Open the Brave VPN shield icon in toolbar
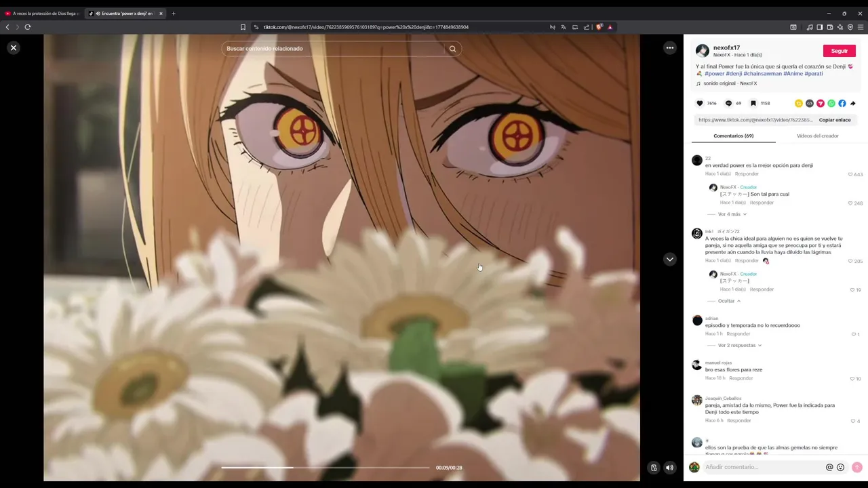 tap(850, 27)
